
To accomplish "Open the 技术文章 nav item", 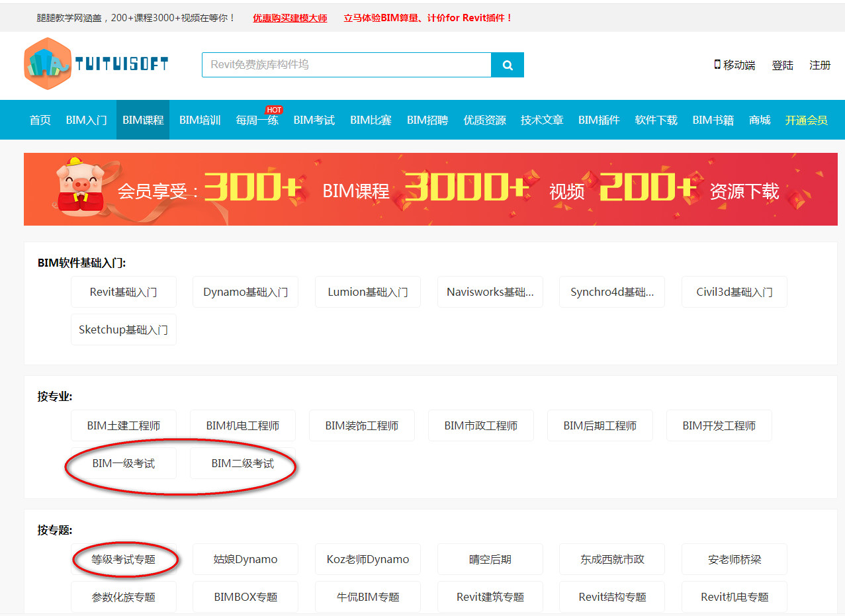I will [542, 120].
